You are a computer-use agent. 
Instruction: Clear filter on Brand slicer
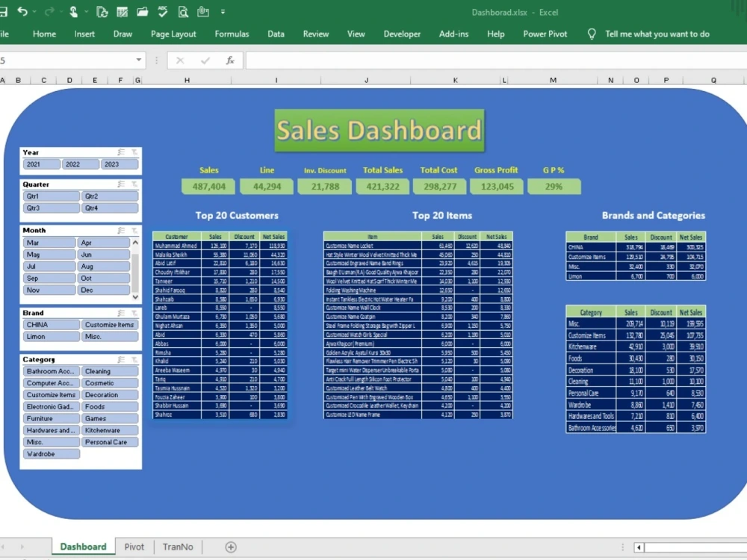(134, 313)
